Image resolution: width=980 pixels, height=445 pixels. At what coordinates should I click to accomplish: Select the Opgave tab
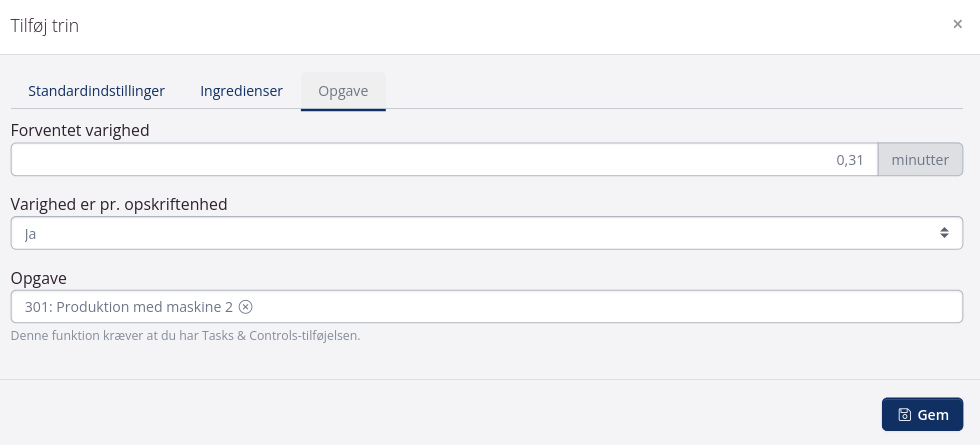pos(343,91)
